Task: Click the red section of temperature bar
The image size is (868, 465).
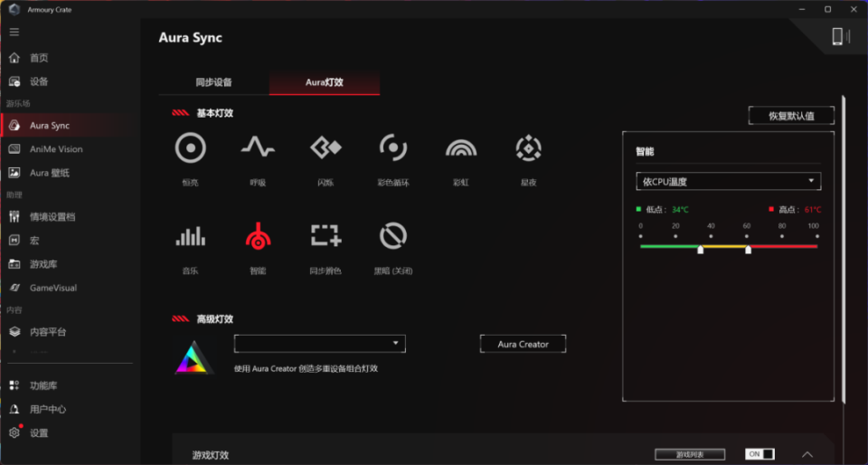Action: (x=783, y=246)
